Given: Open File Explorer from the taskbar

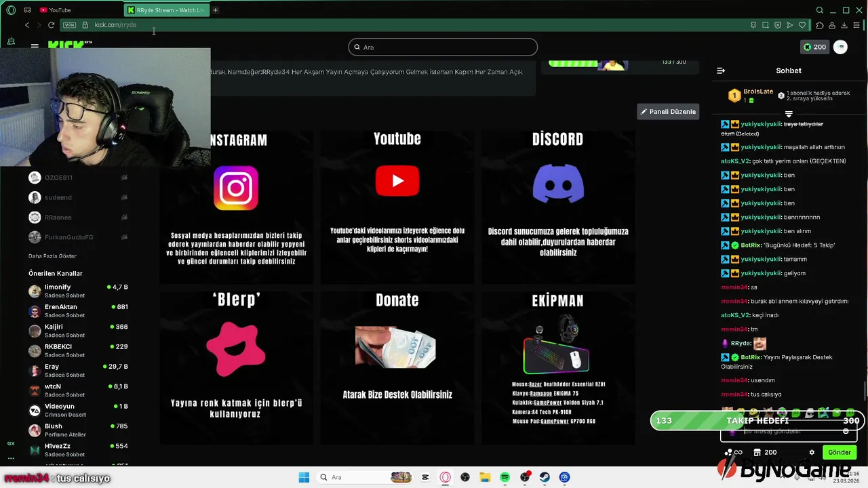Looking at the screenshot, I should 485,477.
